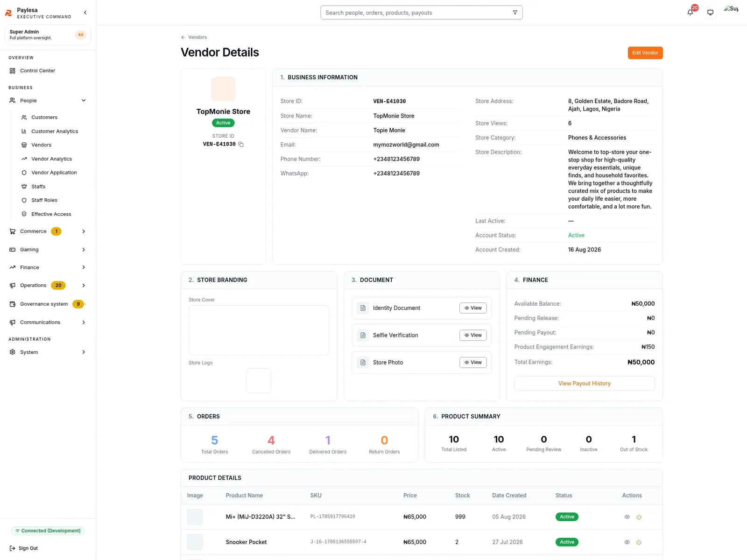This screenshot has width=747, height=560.
Task: View the Mi+ product with eye icon
Action: (x=627, y=517)
